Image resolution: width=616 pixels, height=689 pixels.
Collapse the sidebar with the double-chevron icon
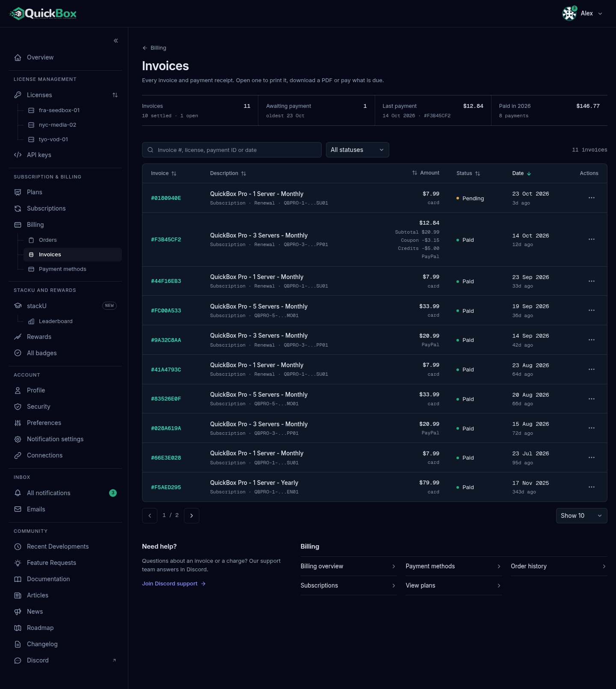click(x=115, y=41)
